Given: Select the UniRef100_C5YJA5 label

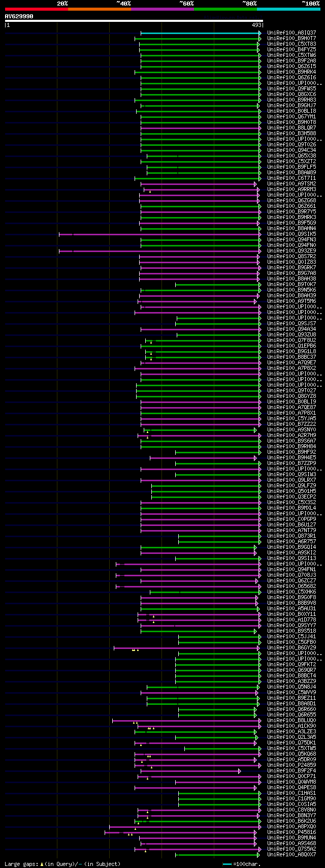Looking at the screenshot, I should click(x=291, y=419).
